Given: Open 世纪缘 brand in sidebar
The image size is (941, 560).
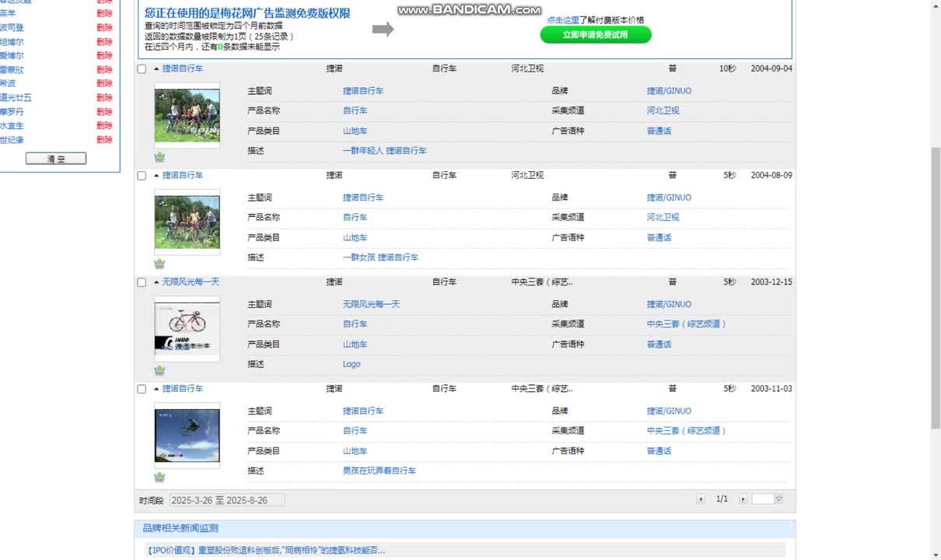Looking at the screenshot, I should pyautogui.click(x=12, y=139).
